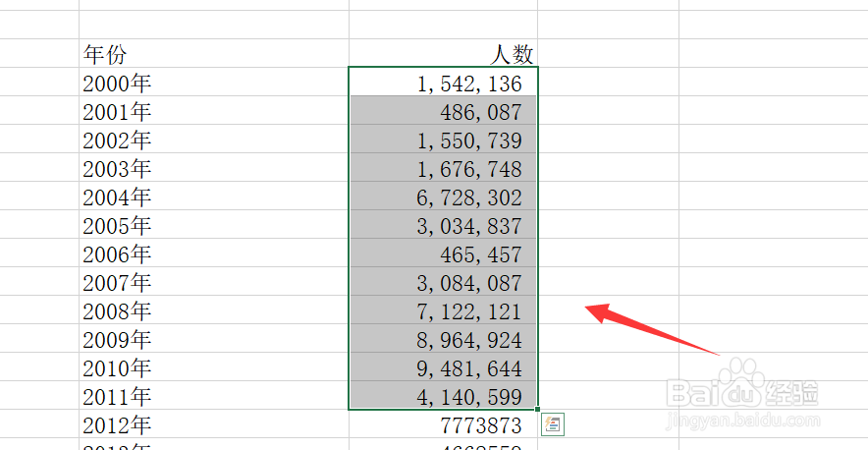Select the cell with value 7773873
The width and height of the screenshot is (868, 450).
[x=443, y=424]
